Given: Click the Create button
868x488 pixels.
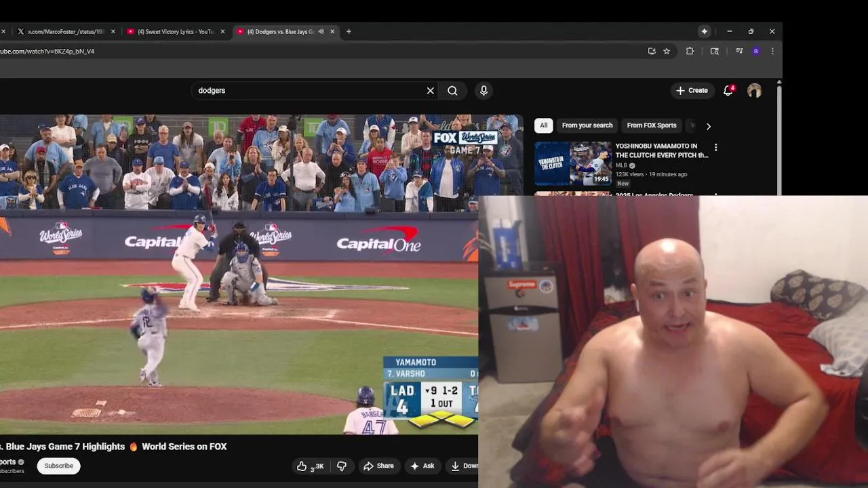Looking at the screenshot, I should [x=692, y=90].
